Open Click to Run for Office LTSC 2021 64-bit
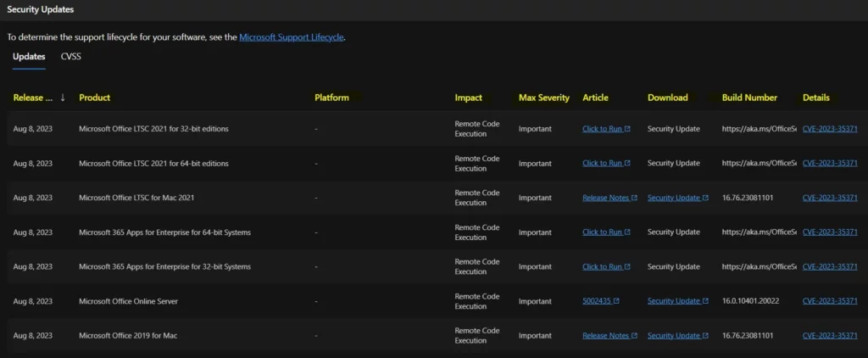The height and width of the screenshot is (358, 868). point(603,164)
